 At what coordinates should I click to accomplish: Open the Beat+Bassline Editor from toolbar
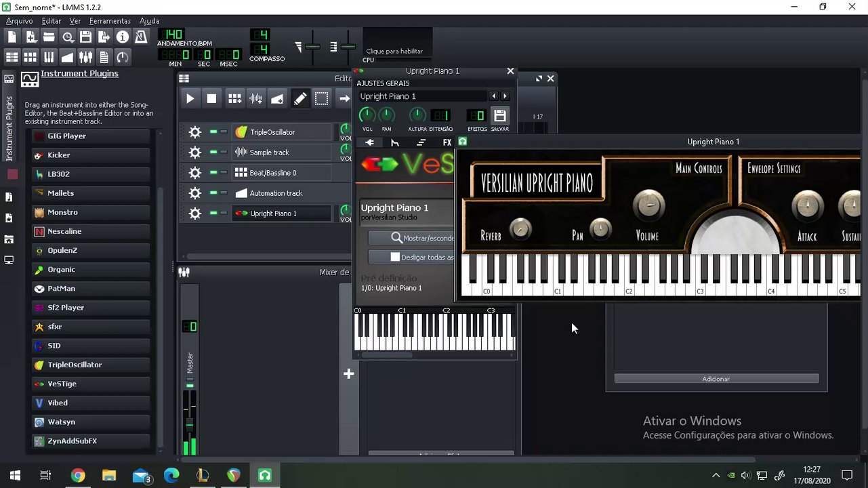(x=30, y=58)
